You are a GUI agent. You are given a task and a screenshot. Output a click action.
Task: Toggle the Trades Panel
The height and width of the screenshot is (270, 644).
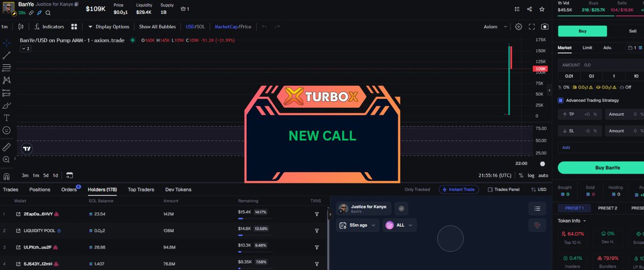click(503, 190)
